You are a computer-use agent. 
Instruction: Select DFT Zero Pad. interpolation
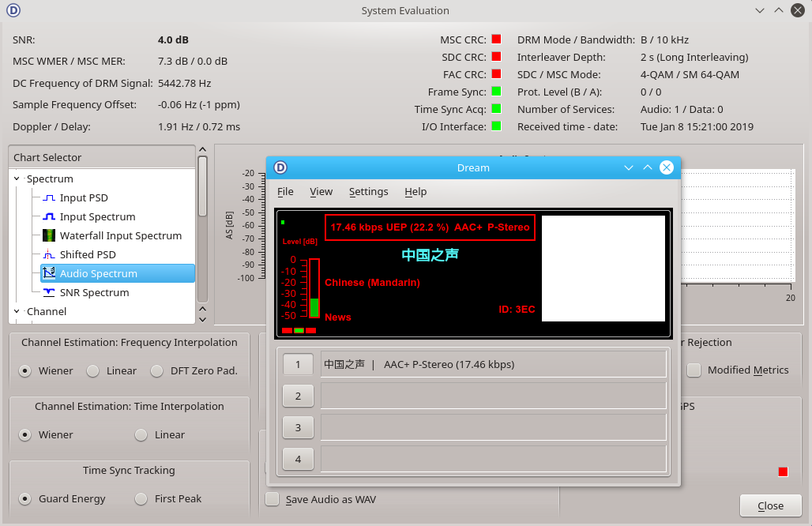pyautogui.click(x=157, y=370)
